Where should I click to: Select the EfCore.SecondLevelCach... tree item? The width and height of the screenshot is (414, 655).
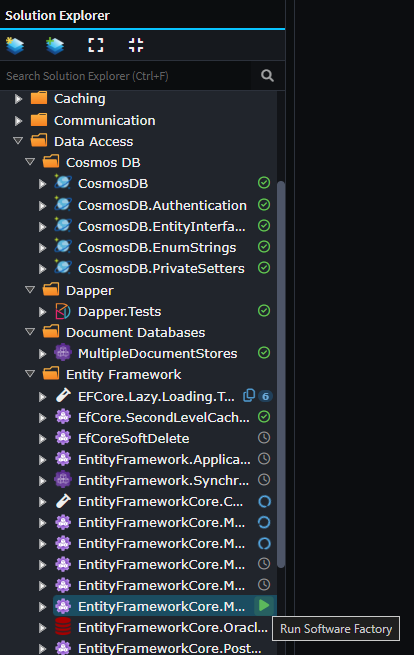[x=164, y=417]
